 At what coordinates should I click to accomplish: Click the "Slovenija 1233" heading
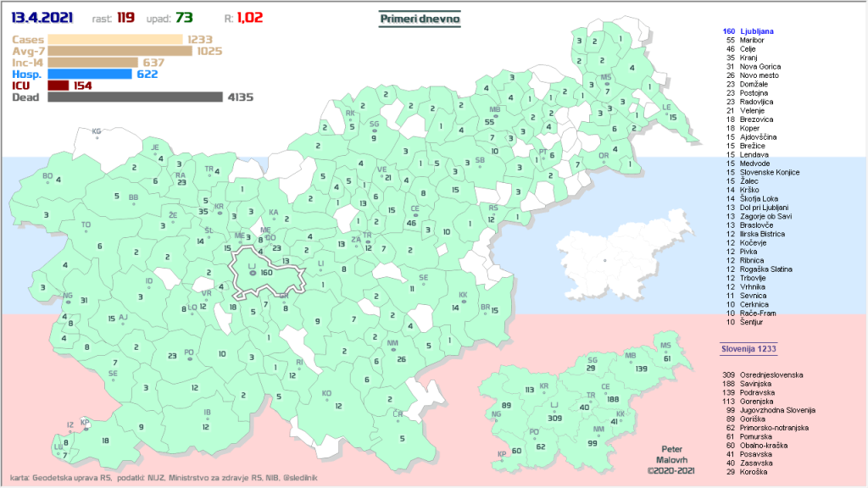(749, 348)
